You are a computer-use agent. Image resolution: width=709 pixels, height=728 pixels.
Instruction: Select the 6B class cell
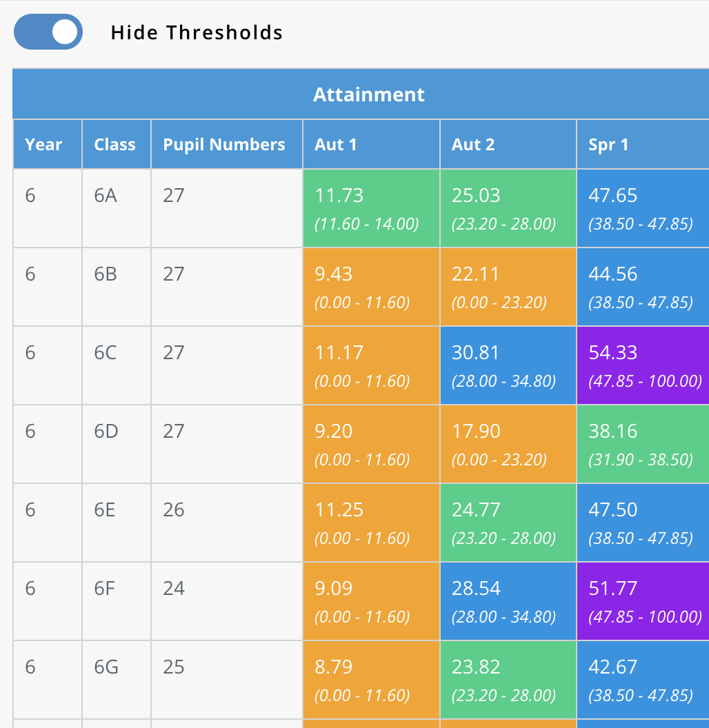pos(117,287)
